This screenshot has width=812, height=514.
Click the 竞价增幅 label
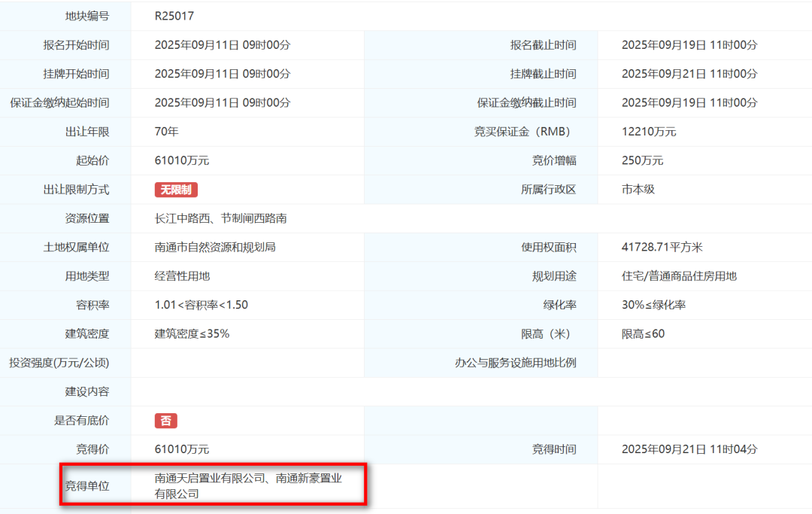click(554, 160)
